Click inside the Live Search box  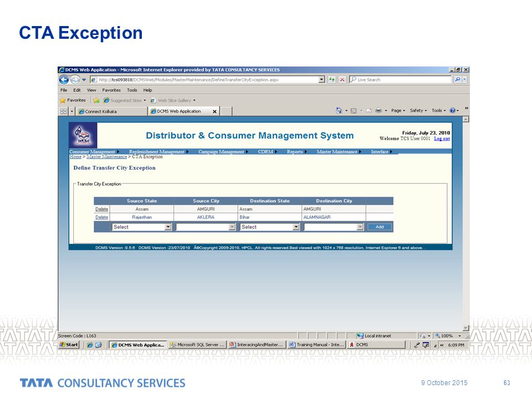click(x=400, y=80)
